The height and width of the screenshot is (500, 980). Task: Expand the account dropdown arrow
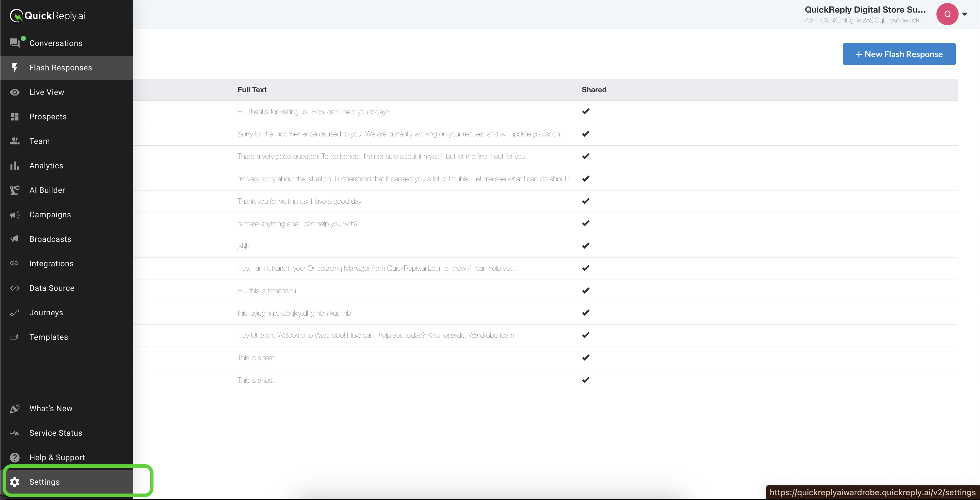coord(964,14)
